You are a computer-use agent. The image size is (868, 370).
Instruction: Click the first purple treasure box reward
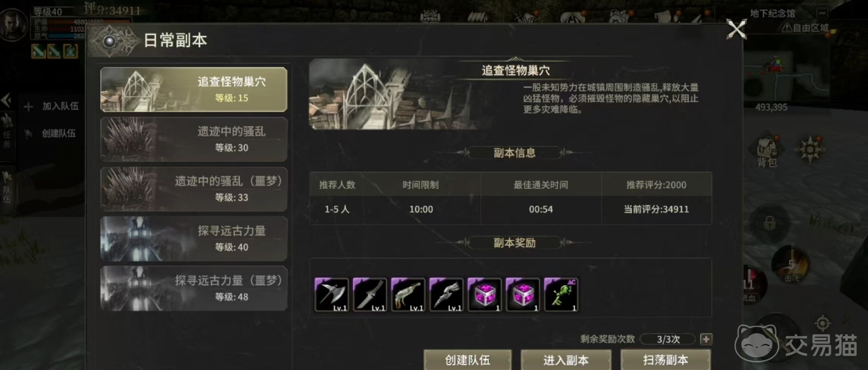click(x=484, y=295)
